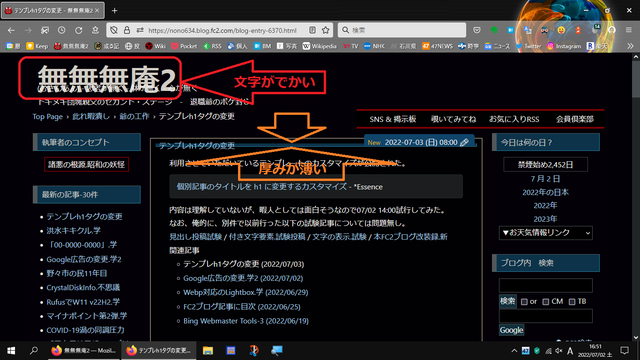Screen dimensions: 640x360
Task: Open 洪水キキクル.学 recent article
Action: (73, 231)
